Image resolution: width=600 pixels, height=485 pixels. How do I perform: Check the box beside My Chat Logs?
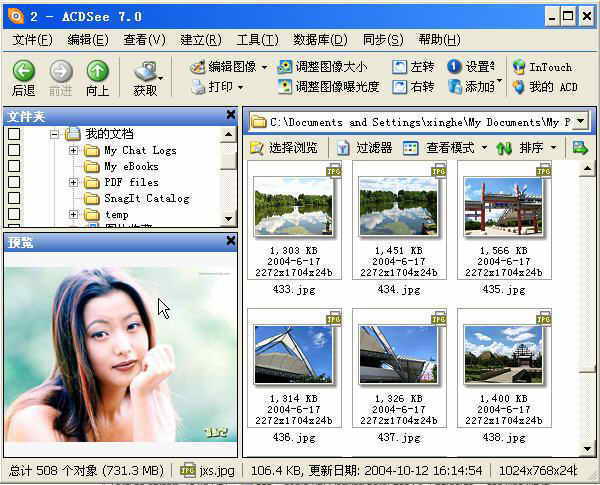point(14,150)
